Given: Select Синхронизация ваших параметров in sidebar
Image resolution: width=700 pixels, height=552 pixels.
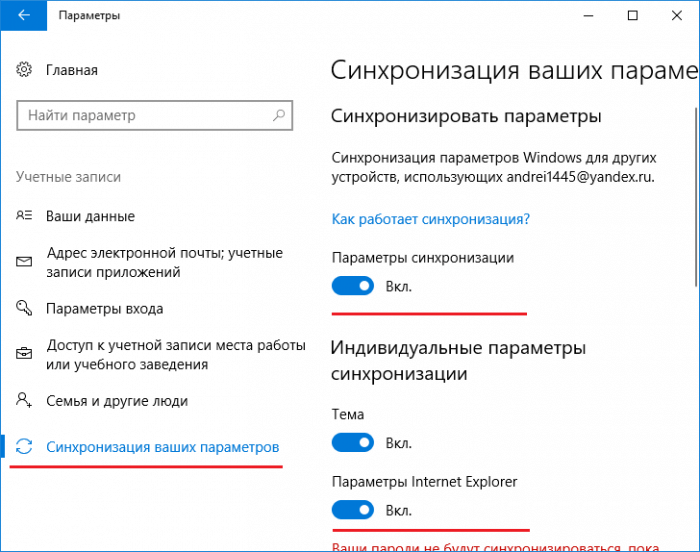Looking at the screenshot, I should (162, 447).
